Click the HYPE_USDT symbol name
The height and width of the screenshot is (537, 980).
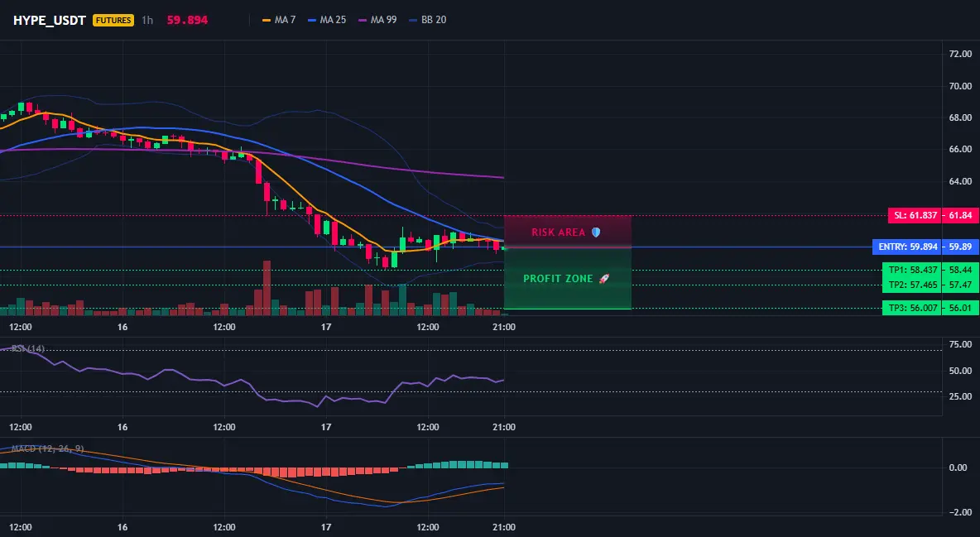click(50, 20)
